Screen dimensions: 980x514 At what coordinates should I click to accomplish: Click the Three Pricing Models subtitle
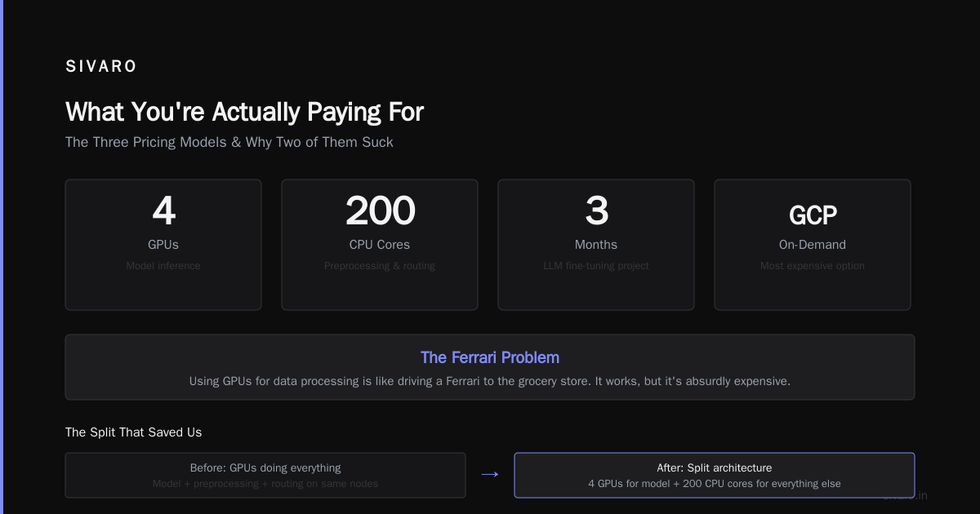pyautogui.click(x=229, y=142)
